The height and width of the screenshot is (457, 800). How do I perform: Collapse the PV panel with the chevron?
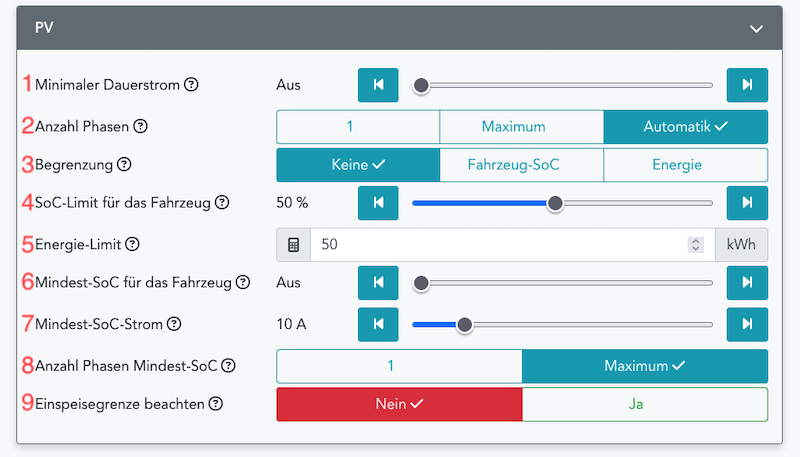pos(757,29)
